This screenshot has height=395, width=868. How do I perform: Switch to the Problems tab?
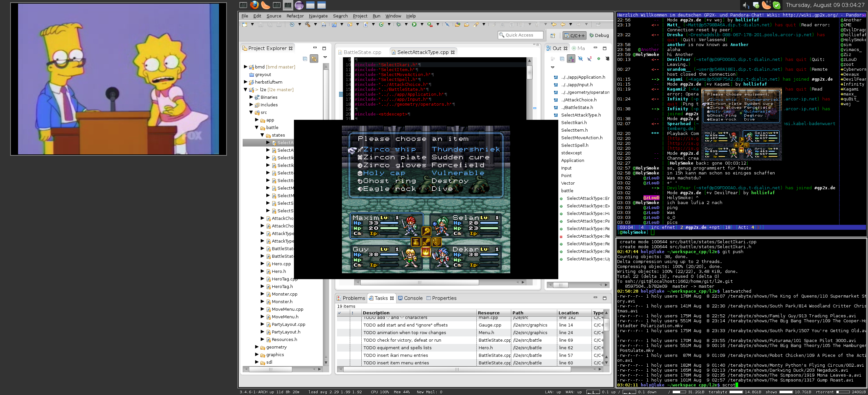351,298
